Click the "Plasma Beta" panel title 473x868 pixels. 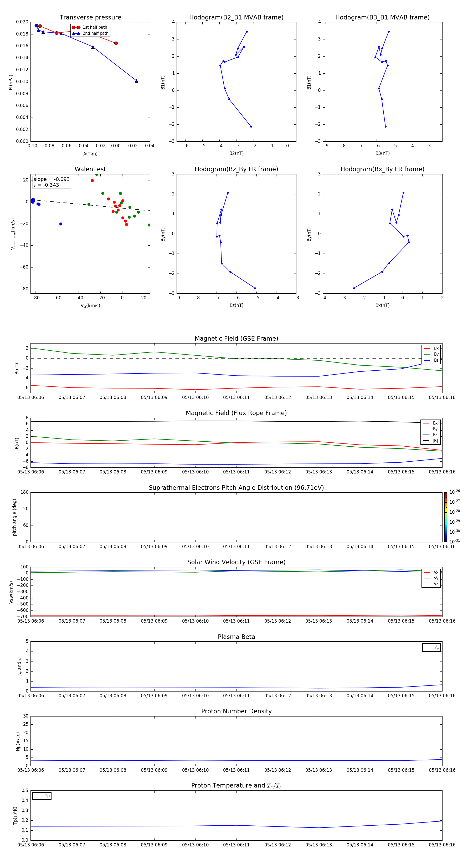click(x=236, y=637)
